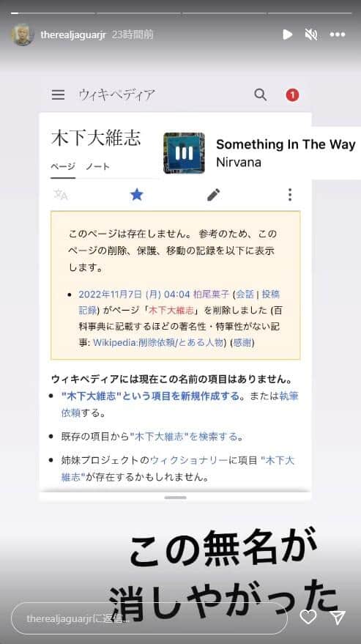Unmute the story sound
Image resolution: width=361 pixels, height=644 pixels.
click(311, 34)
